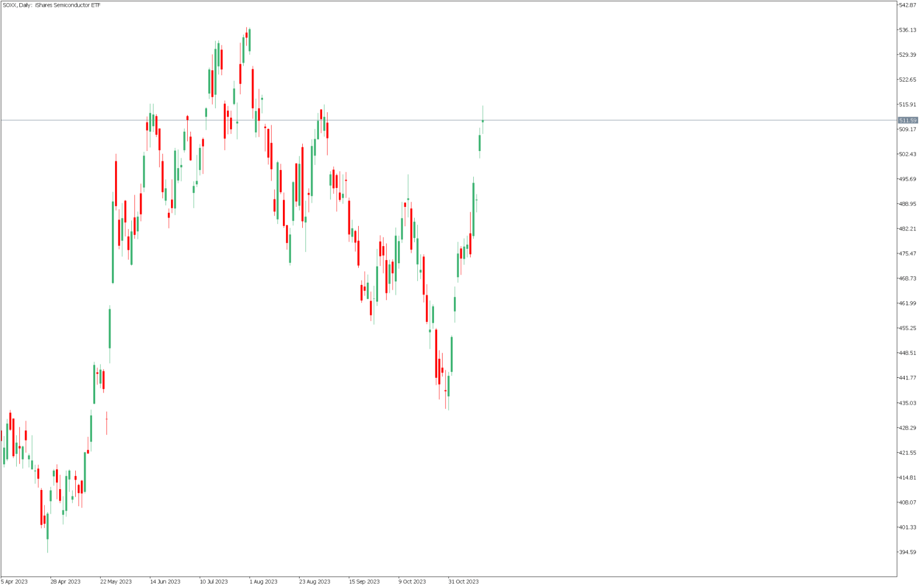
Task: Select the 28 Apr 2023 date label
Action: pos(65,582)
